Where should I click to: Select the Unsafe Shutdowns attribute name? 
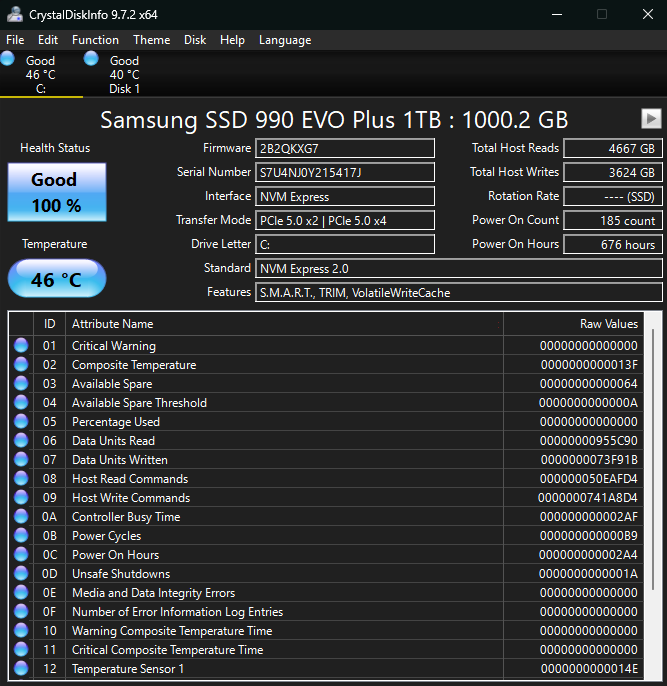(x=121, y=574)
